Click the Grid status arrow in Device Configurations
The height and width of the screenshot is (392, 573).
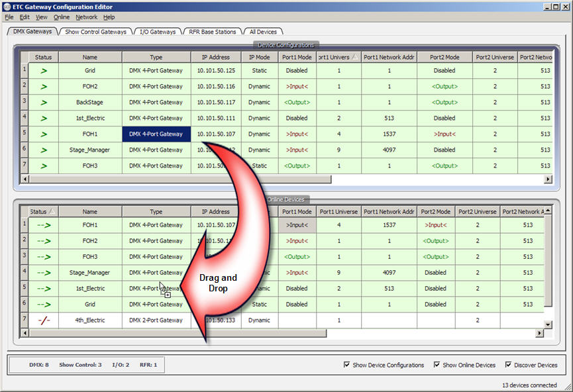[44, 70]
